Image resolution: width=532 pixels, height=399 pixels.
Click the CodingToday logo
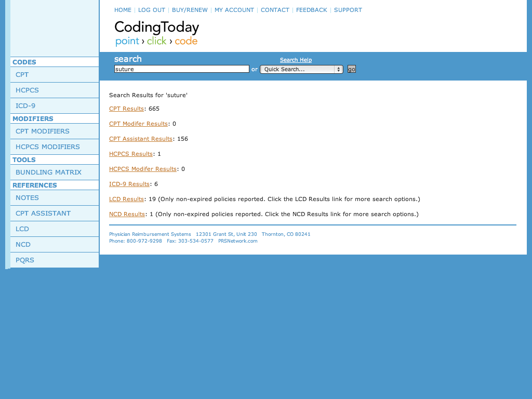point(157,33)
